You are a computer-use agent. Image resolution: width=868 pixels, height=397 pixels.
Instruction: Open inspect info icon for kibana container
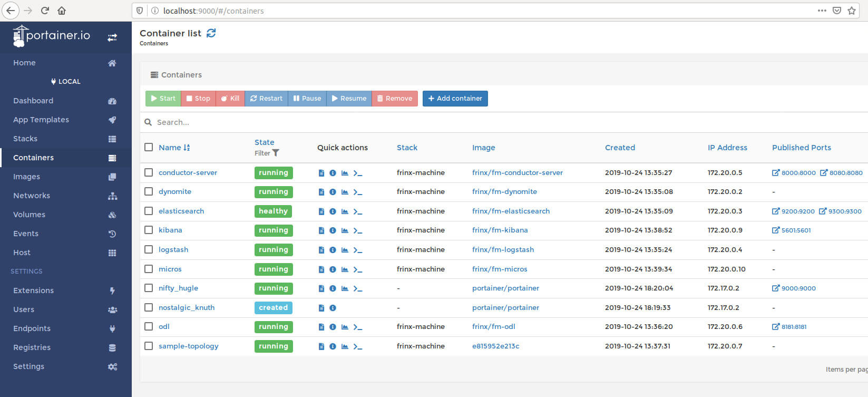(x=333, y=230)
